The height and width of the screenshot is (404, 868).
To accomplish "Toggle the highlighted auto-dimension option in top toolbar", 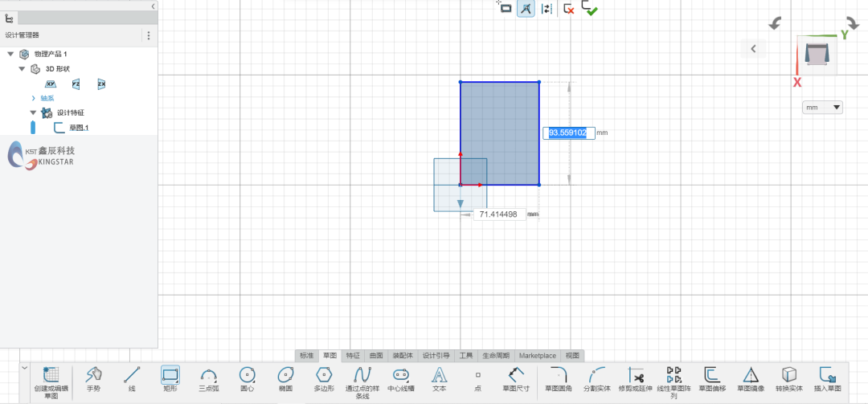I will pyautogui.click(x=525, y=9).
